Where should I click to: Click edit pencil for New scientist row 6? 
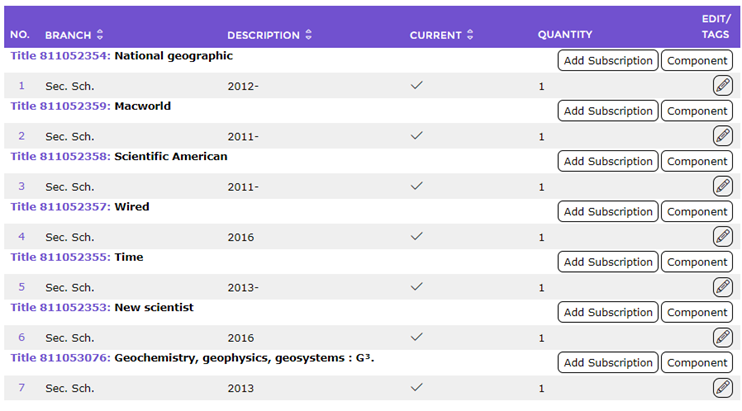(723, 337)
